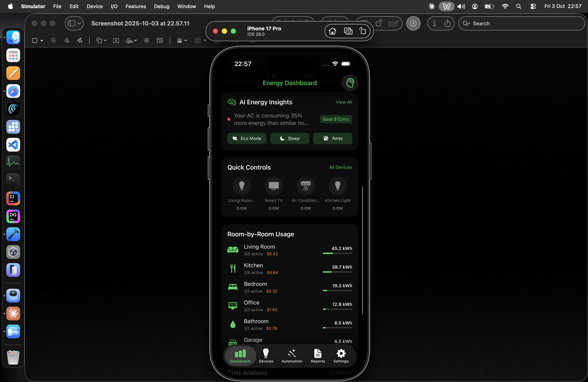
Task: Activate the Eco Mode button
Action: [x=247, y=138]
